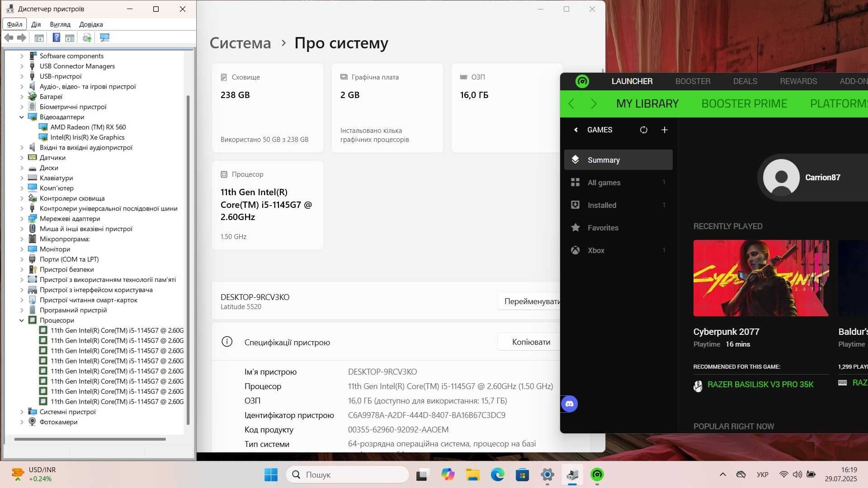Collapse the Процесори tree node
868x488 pixels.
pyautogui.click(x=21, y=320)
